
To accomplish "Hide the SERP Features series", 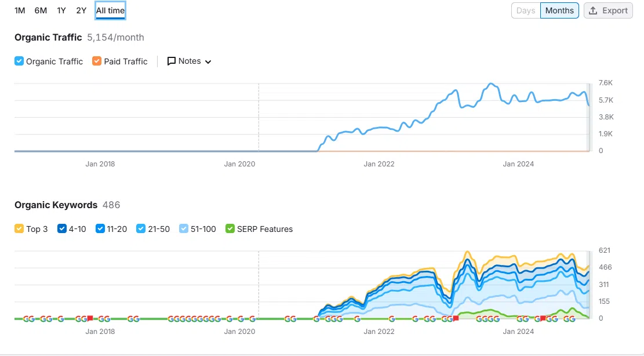I will tap(230, 229).
